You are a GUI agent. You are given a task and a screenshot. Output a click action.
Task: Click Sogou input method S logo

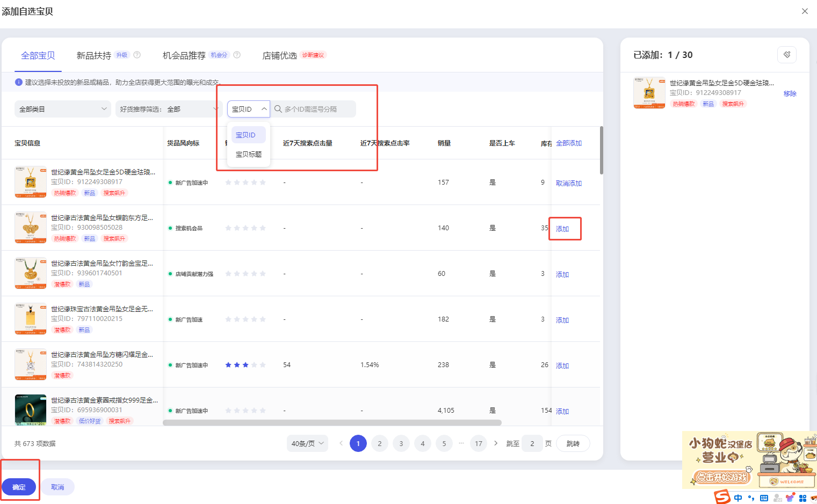[722, 497]
